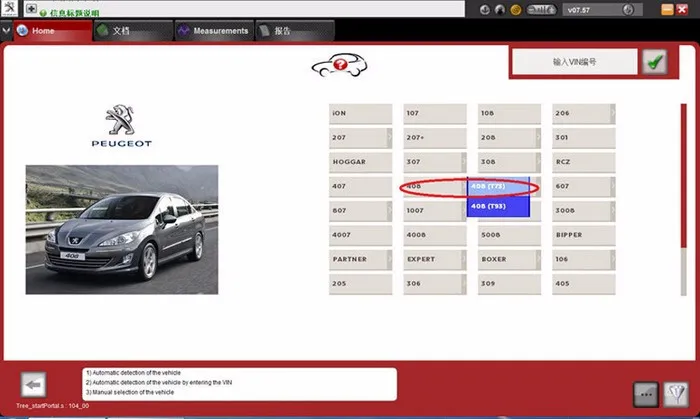Open the Measurements tab
Screen dimensions: 700x419
[x=214, y=31]
